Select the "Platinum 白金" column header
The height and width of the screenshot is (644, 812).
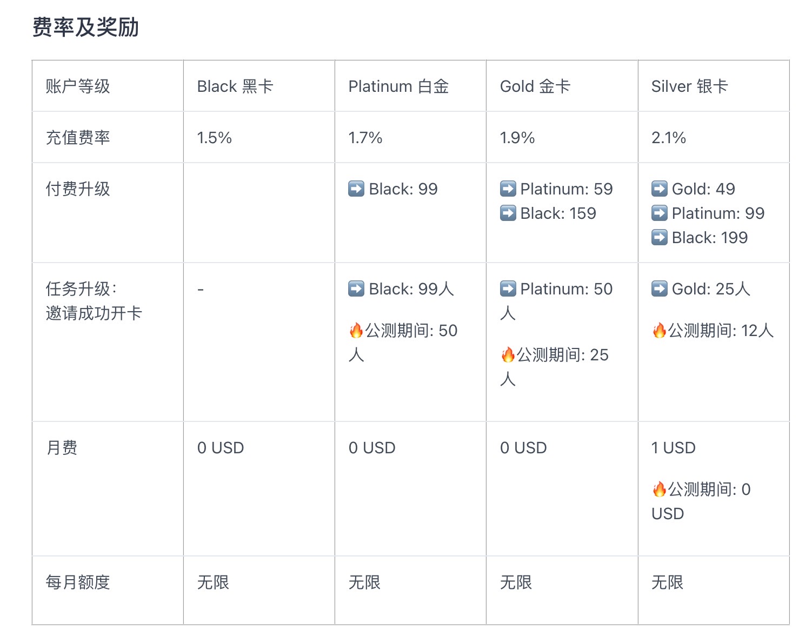click(398, 86)
